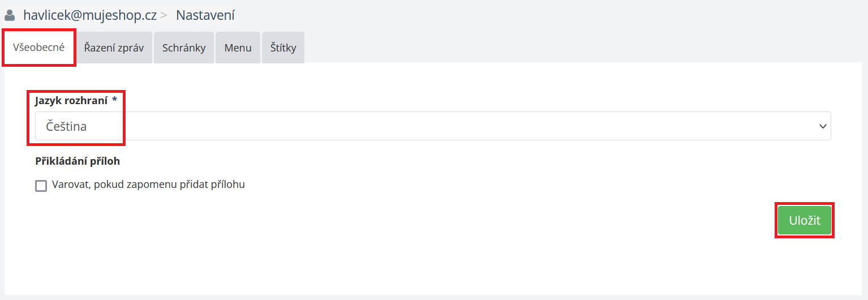The height and width of the screenshot is (300, 868).
Task: Click the required asterisk next to Jazyk rozhraní
Action: point(115,100)
